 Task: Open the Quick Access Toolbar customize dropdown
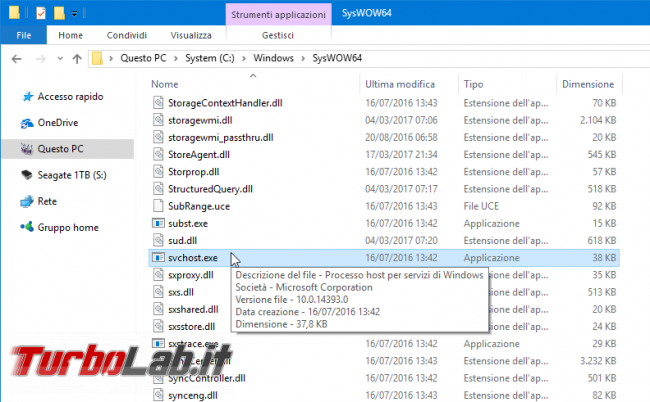coord(74,14)
